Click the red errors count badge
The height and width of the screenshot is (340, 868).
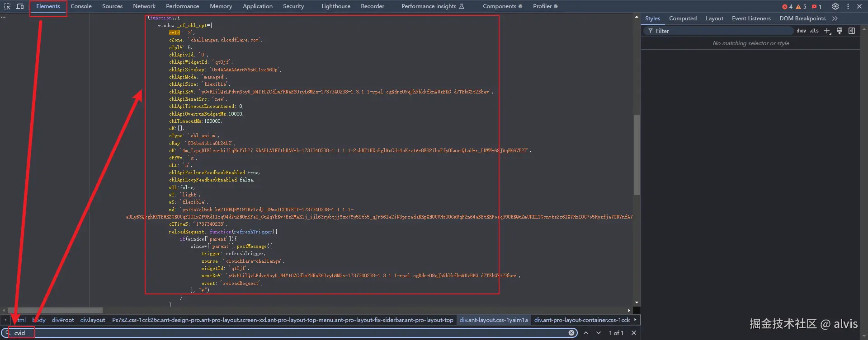[x=787, y=6]
